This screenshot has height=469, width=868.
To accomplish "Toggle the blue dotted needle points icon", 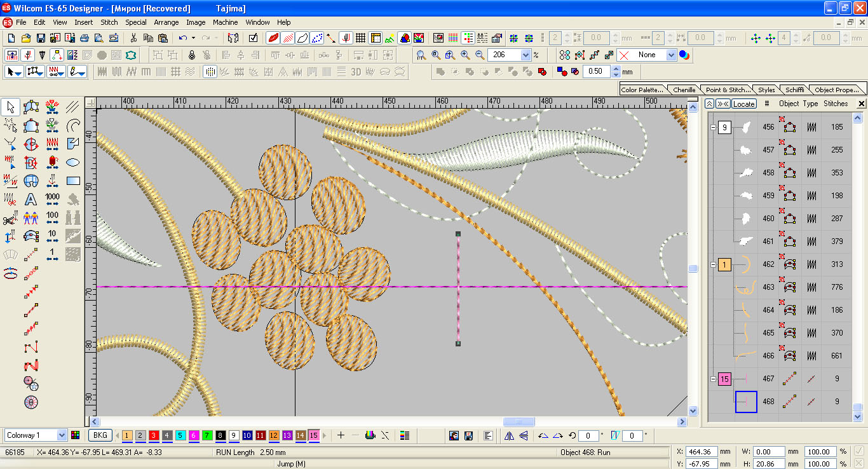I will 318,38.
